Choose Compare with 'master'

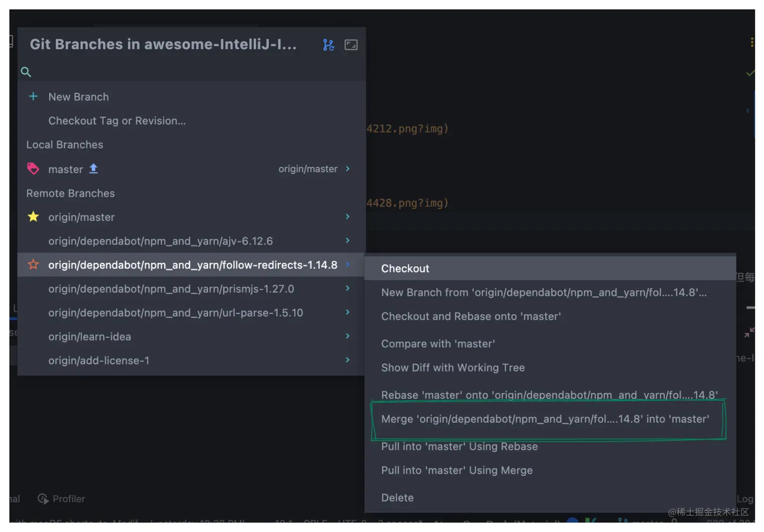pyautogui.click(x=550, y=344)
